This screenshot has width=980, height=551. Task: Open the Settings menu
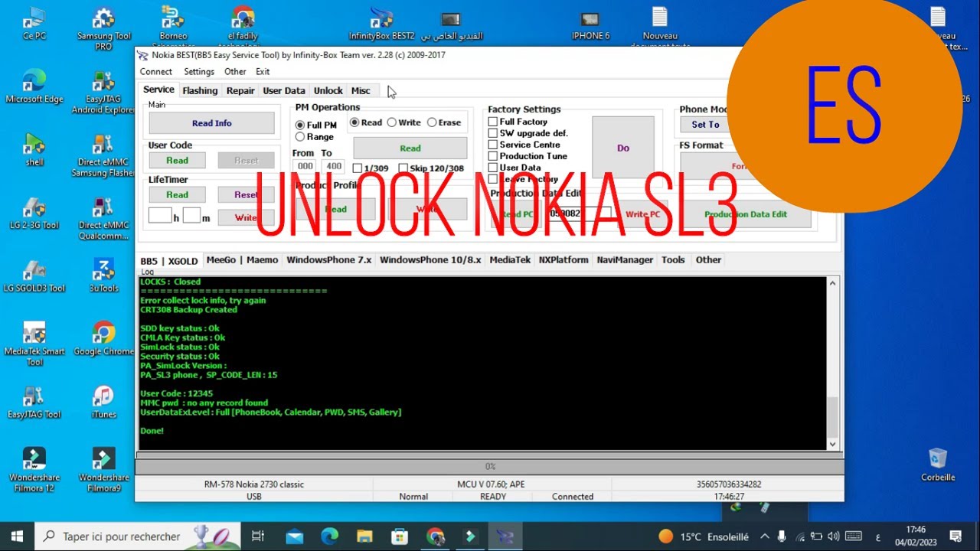[199, 72]
